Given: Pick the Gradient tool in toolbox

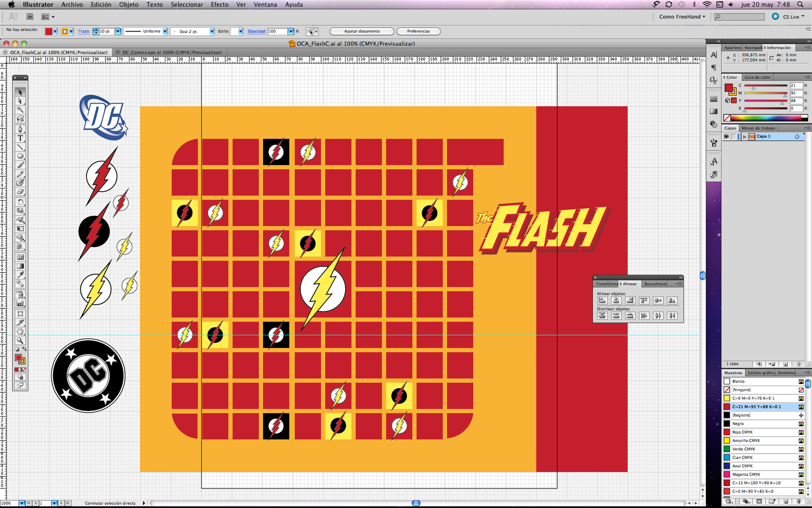Looking at the screenshot, I should coord(20,266).
